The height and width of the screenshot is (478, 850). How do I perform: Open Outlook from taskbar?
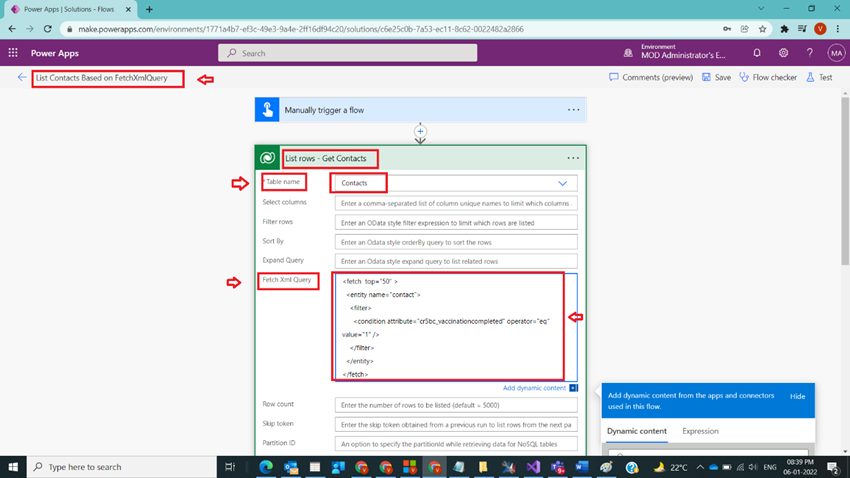[291, 467]
